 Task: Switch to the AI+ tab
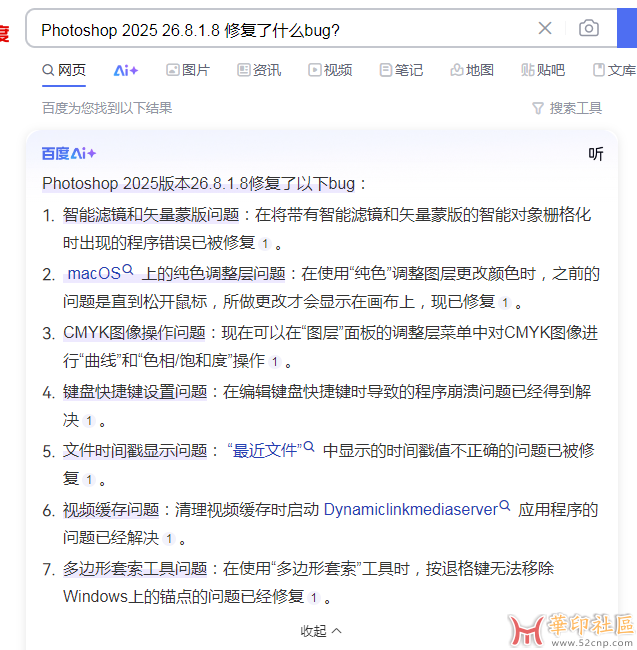tap(126, 70)
